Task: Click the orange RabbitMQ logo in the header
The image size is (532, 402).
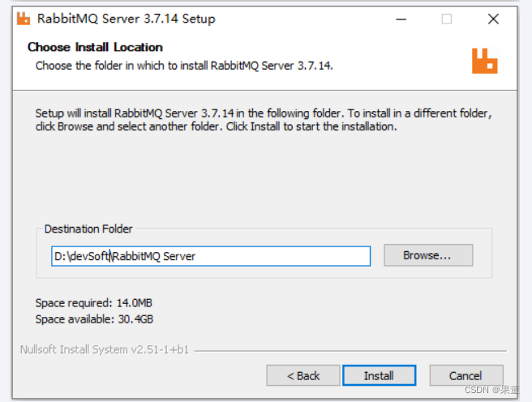Action: click(484, 61)
